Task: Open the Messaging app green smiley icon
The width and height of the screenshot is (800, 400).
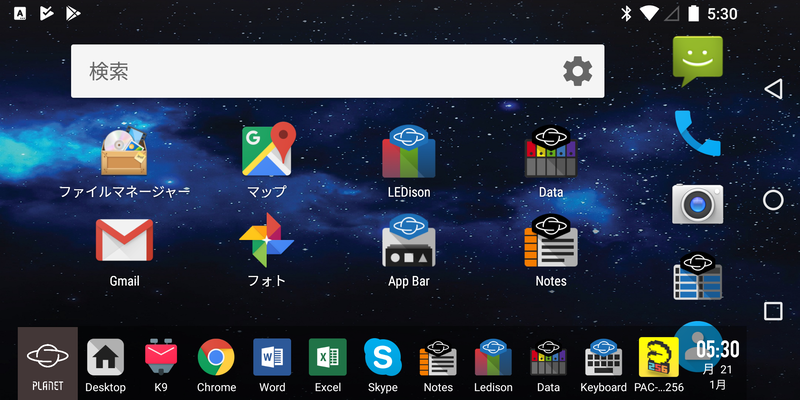Action: pos(697,61)
